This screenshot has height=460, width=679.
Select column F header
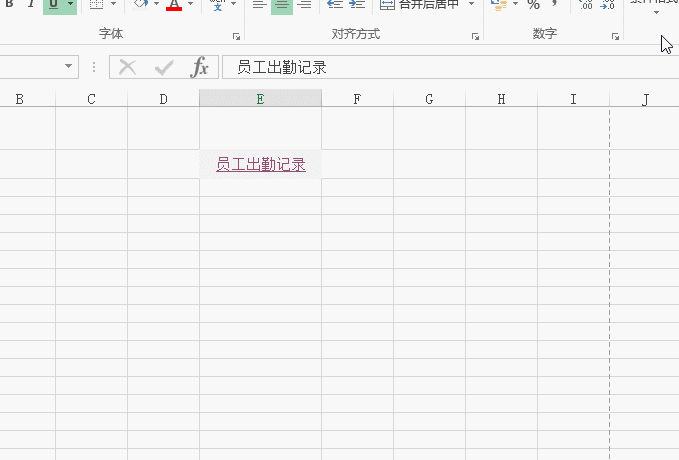(x=357, y=99)
